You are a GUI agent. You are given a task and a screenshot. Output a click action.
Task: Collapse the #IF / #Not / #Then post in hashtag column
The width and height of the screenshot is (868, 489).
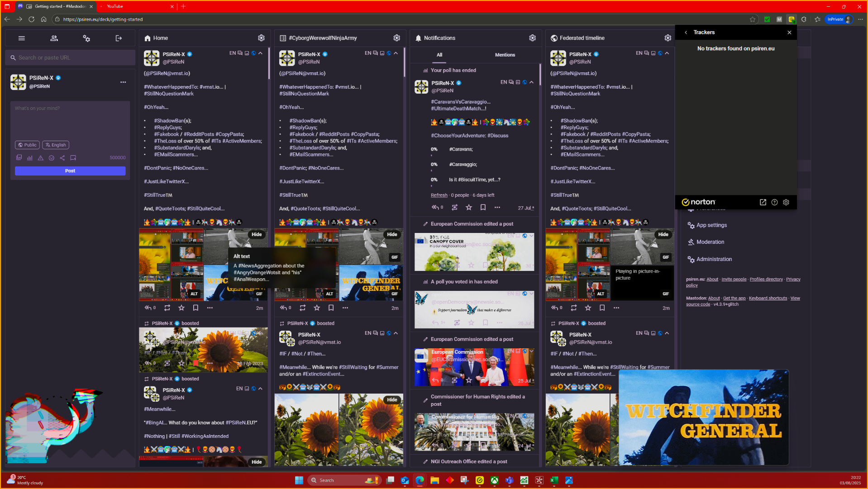(x=396, y=333)
